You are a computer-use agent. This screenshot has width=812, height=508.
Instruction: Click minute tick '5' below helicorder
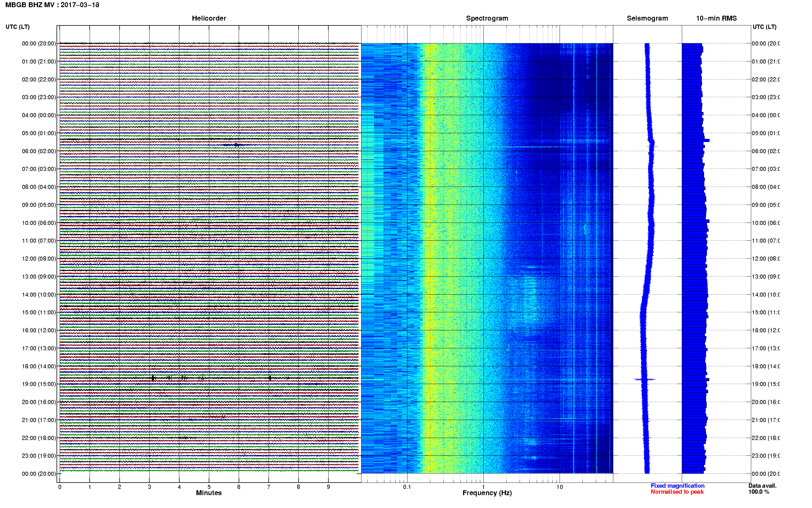pos(209,487)
